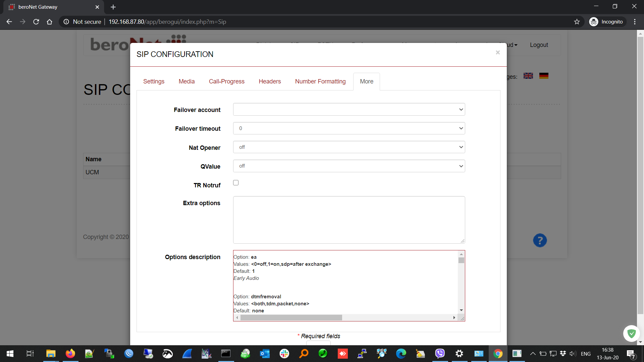Click inside the Extra options text area
The height and width of the screenshot is (362, 644).
click(x=349, y=220)
